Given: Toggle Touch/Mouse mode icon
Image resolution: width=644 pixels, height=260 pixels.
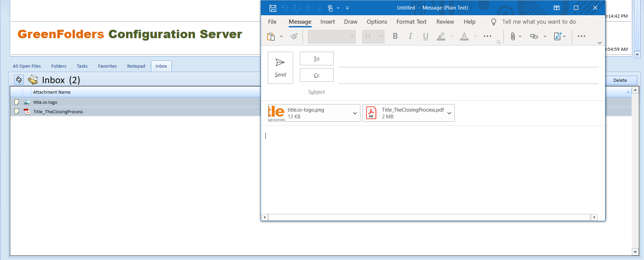Looking at the screenshot, I should 330,8.
